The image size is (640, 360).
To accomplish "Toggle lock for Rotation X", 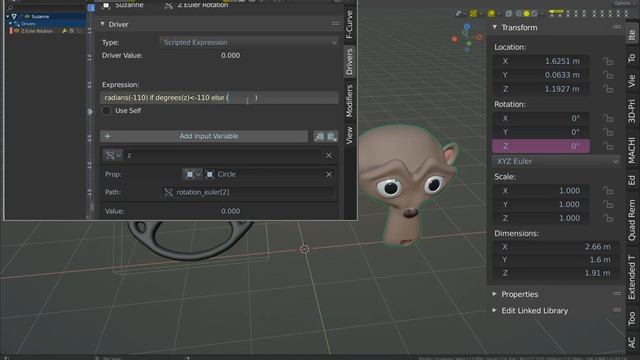I will pyautogui.click(x=608, y=118).
